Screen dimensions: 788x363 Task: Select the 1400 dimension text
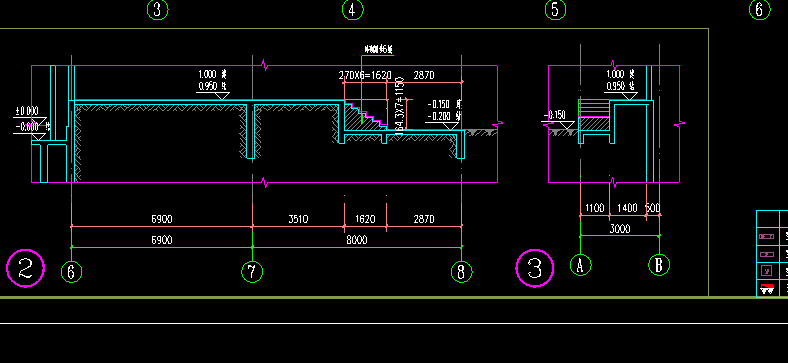click(x=627, y=208)
